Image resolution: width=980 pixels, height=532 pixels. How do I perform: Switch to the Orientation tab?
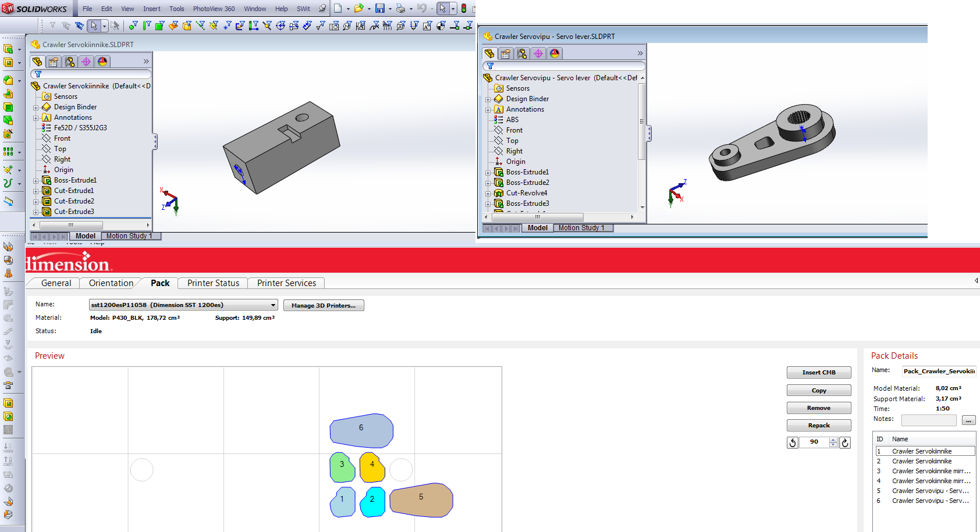[111, 283]
